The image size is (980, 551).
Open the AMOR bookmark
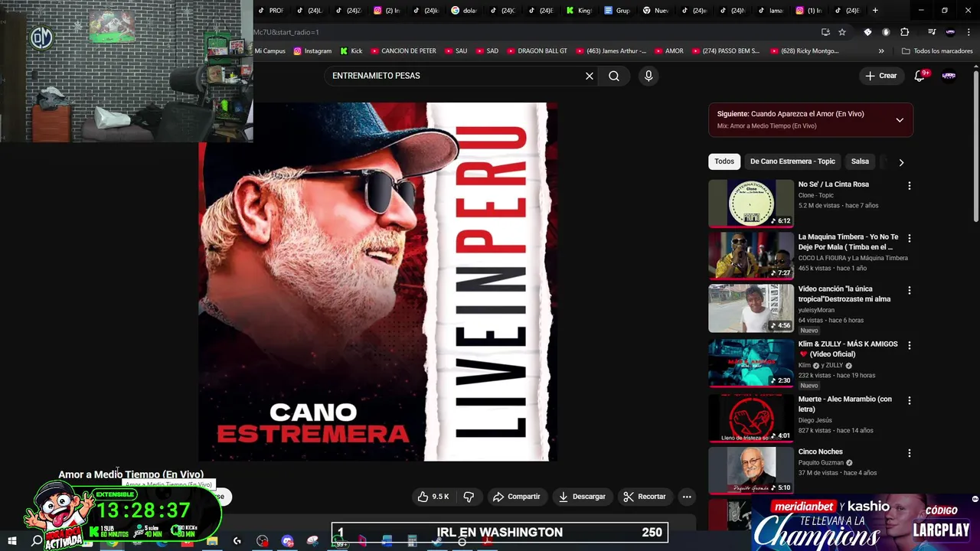pos(668,51)
